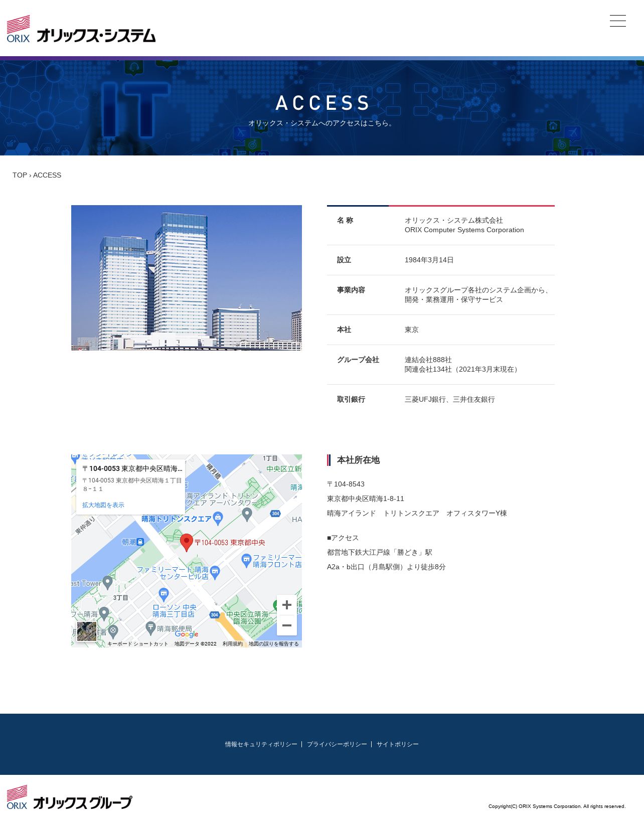Click the ファミリーマート 晴海センタービル店 store icon
The image size is (644, 819).
click(215, 572)
